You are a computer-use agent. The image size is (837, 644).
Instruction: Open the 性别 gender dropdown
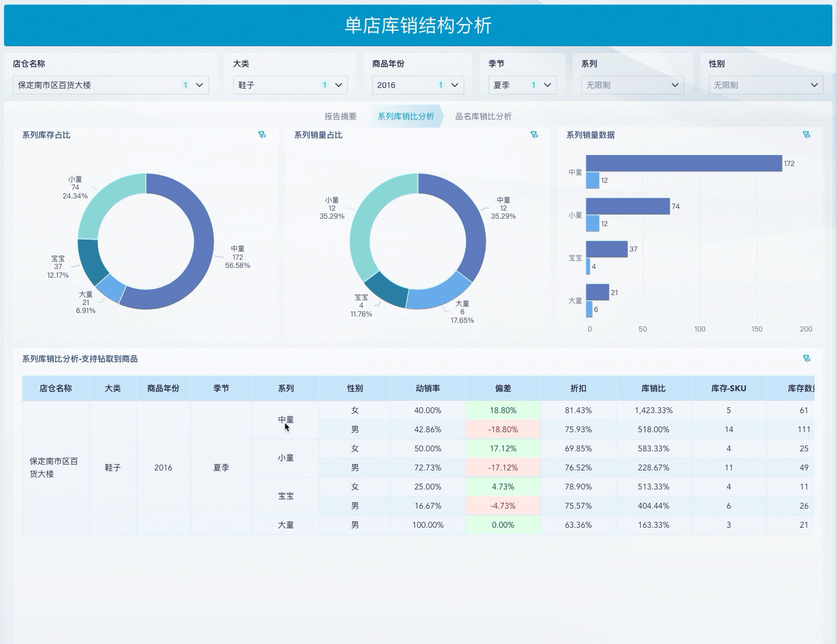click(x=814, y=85)
